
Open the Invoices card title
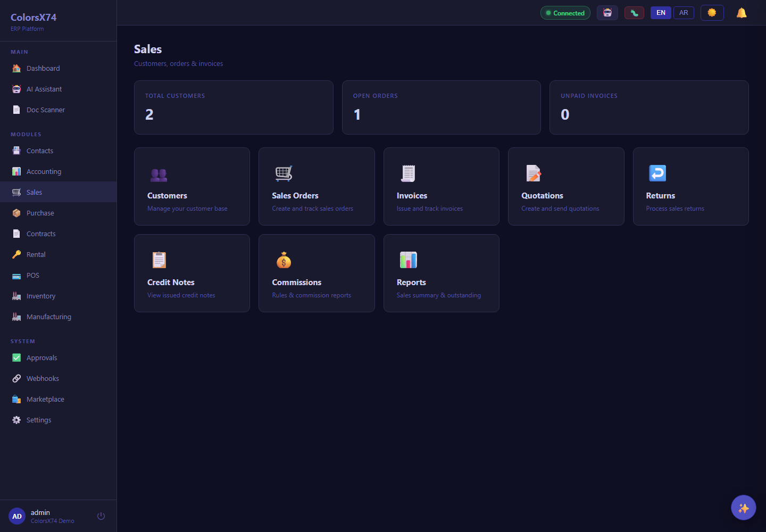(412, 196)
